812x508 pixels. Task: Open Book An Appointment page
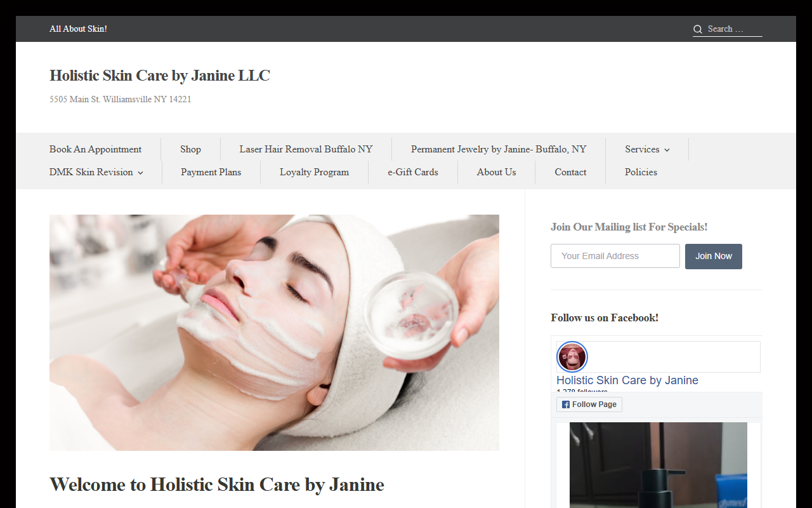(95, 149)
